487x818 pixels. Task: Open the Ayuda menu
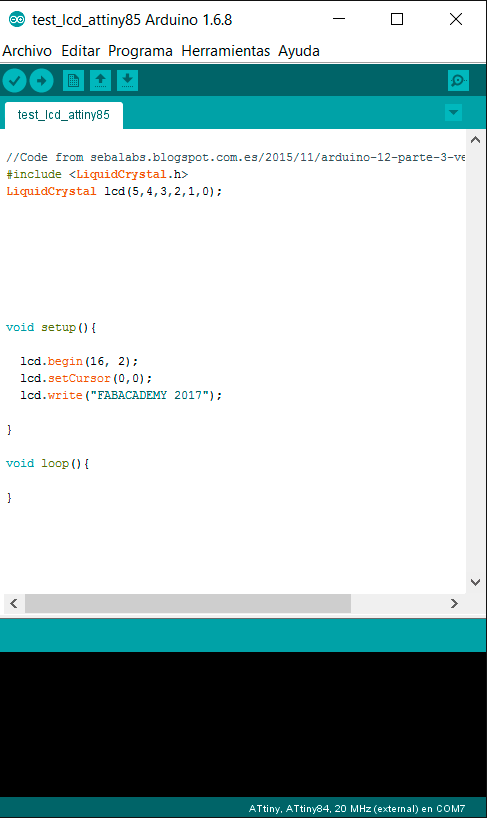click(299, 51)
